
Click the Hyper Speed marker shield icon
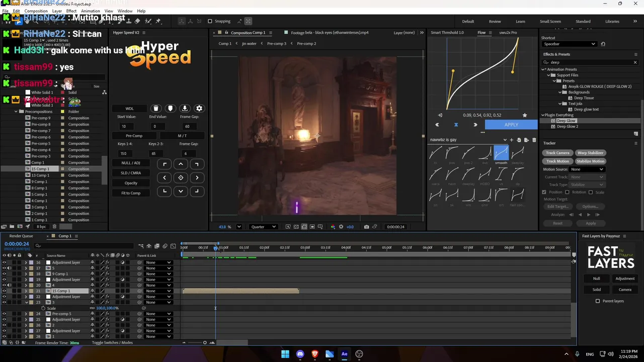pyautogui.click(x=170, y=109)
